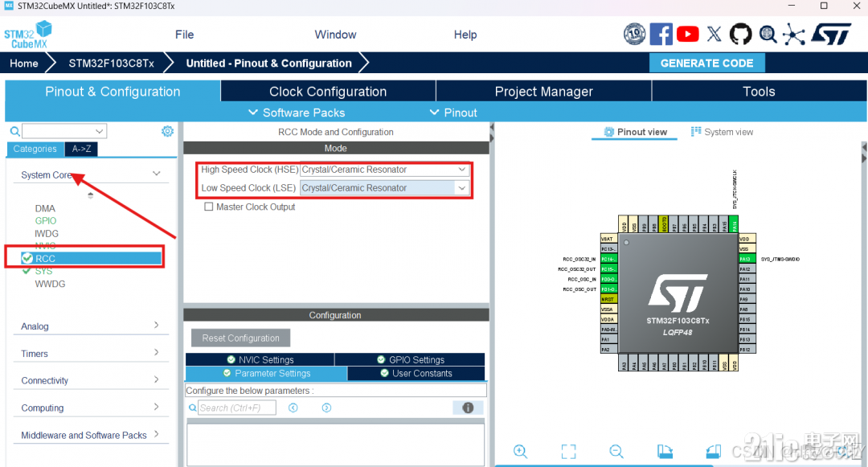The height and width of the screenshot is (467, 868).
Task: Fit the chip to the pinout view
Action: coord(568,452)
